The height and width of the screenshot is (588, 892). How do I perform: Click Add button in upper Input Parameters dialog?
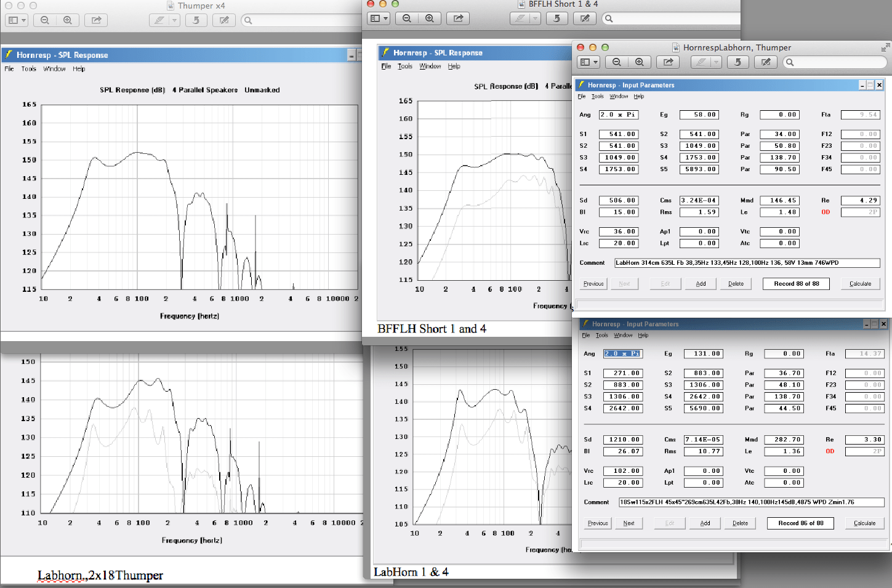(701, 284)
